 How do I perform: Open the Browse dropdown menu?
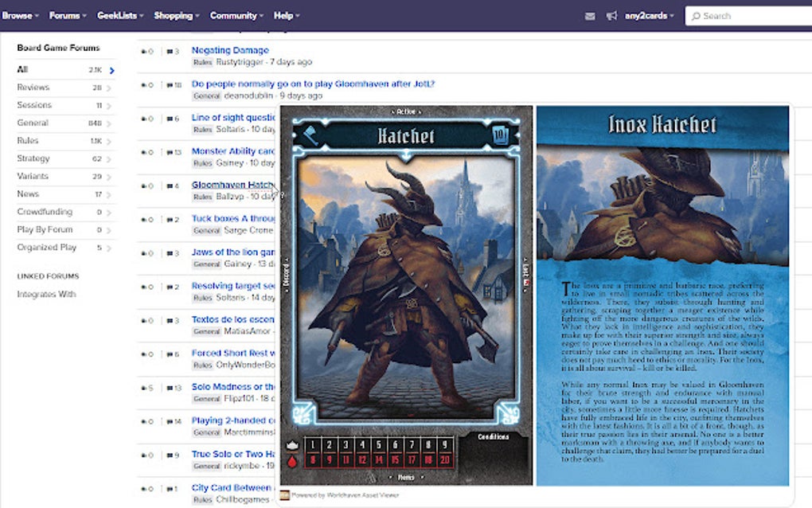(19, 15)
